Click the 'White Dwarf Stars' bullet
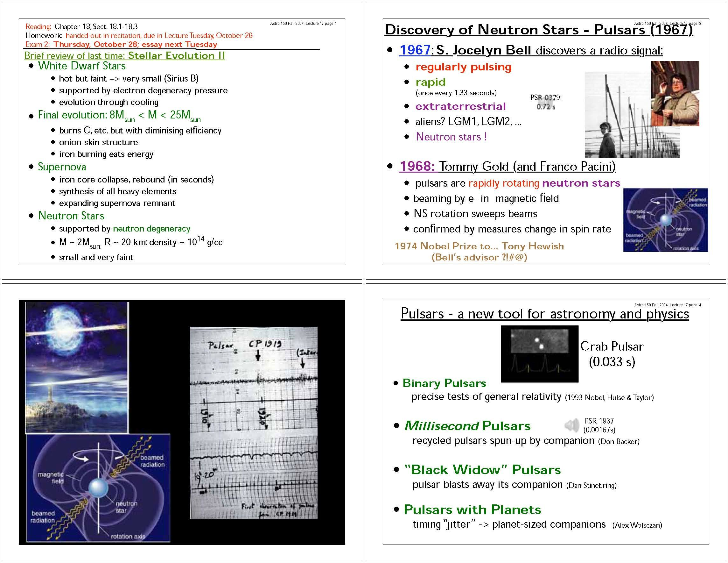The width and height of the screenshot is (728, 563). tap(82, 66)
